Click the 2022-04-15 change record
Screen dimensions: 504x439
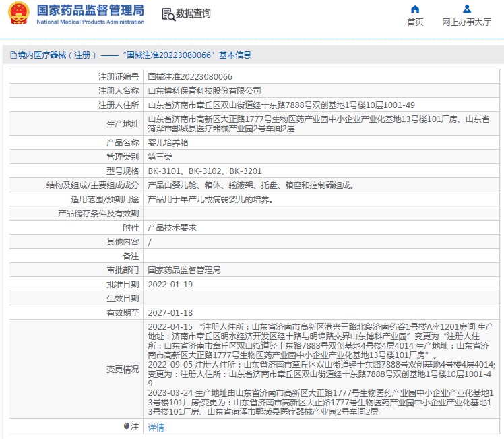click(x=321, y=341)
